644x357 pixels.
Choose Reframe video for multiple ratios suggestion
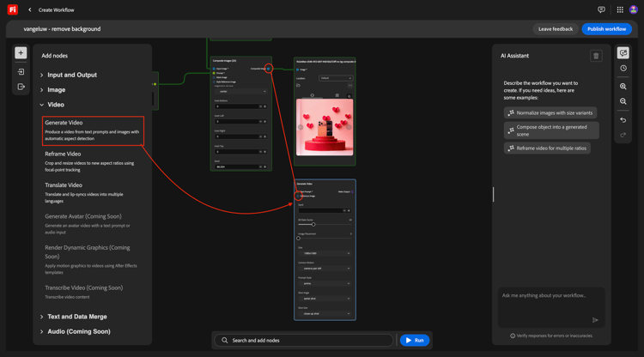click(547, 148)
